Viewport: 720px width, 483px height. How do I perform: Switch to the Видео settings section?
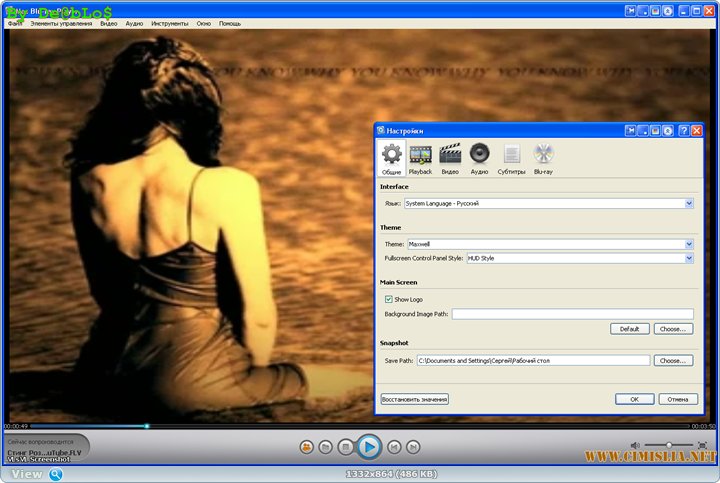pyautogui.click(x=450, y=157)
